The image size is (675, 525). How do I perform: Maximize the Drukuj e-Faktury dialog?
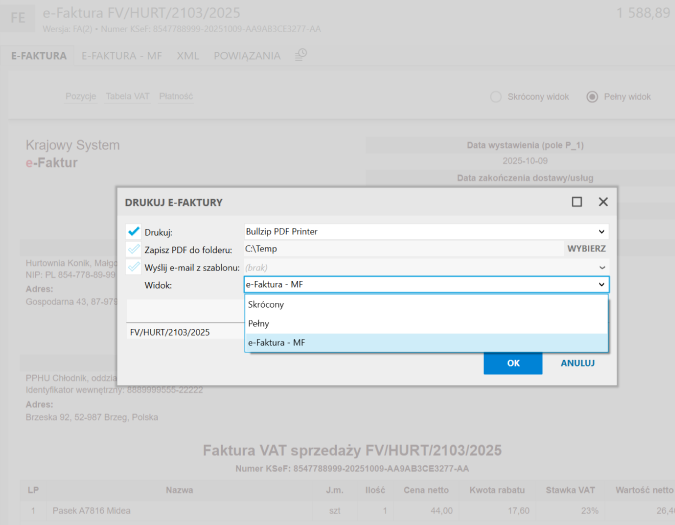577,202
